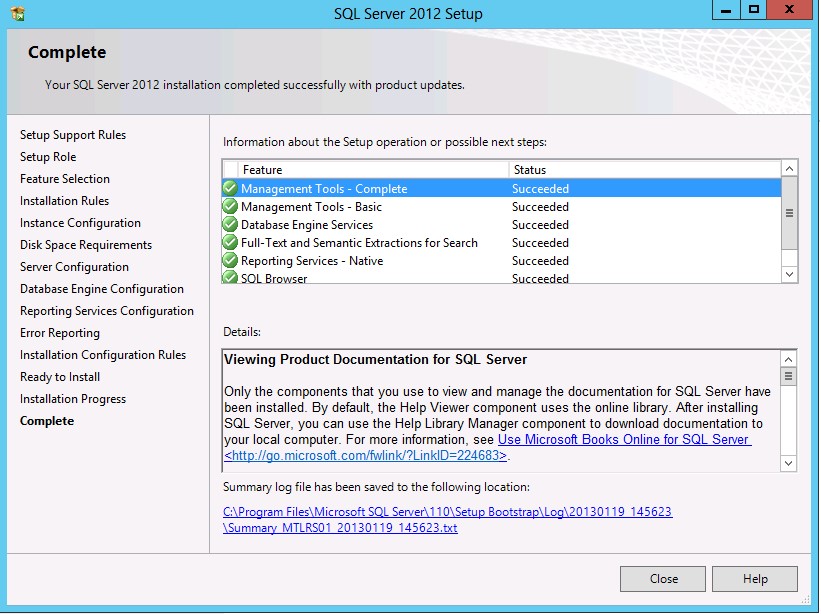
Task: Click Installation Rules step in sidebar
Action: 64,201
